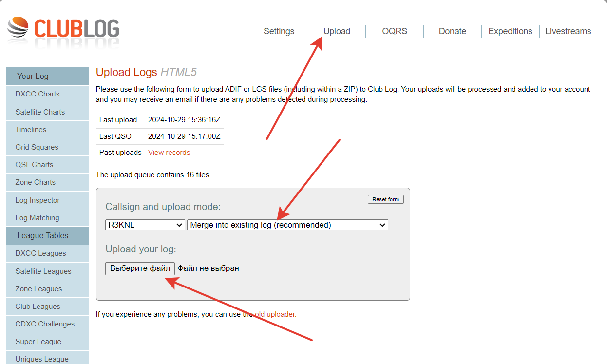The image size is (607, 364).
Task: Click the Callsign and upload mode label
Action: (x=163, y=207)
